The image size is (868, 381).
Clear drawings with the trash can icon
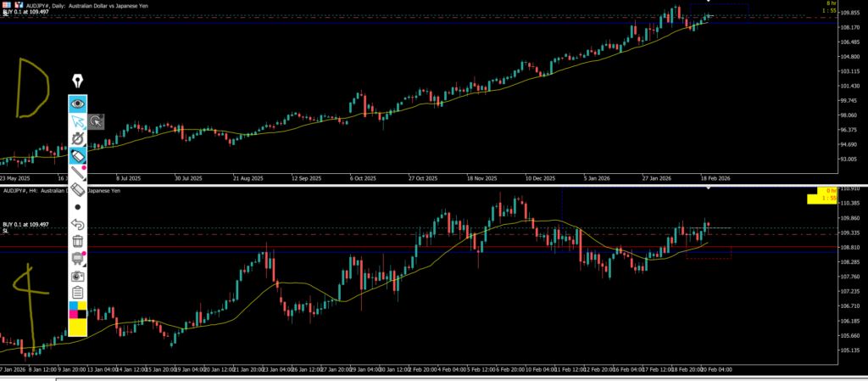pos(77,241)
